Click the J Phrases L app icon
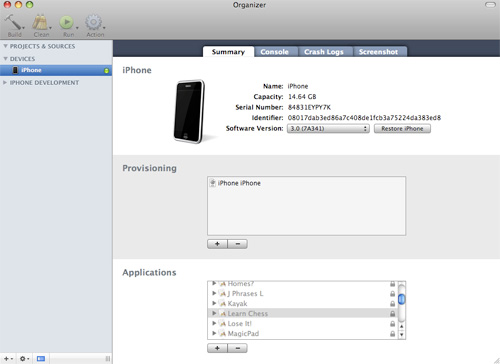The width and height of the screenshot is (500, 364). 222,294
